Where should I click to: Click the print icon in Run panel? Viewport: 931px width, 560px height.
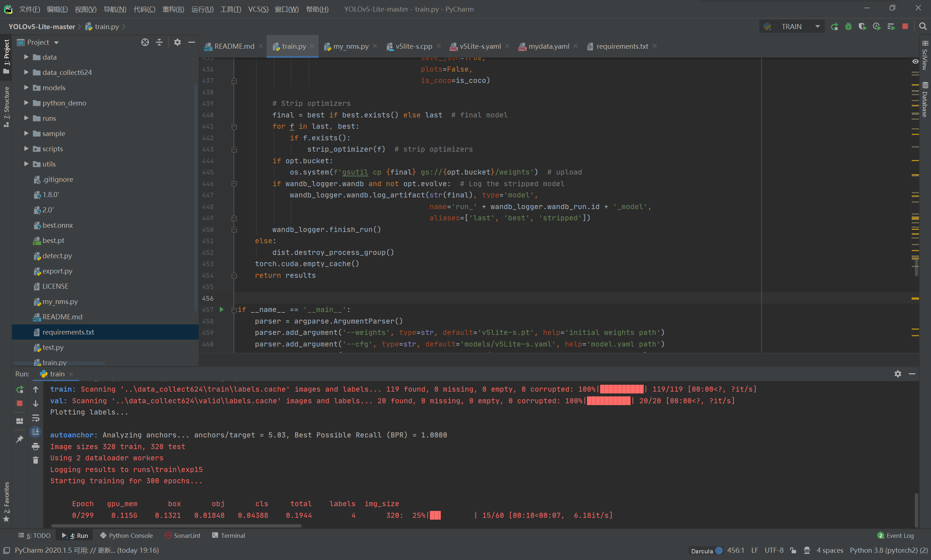[36, 447]
